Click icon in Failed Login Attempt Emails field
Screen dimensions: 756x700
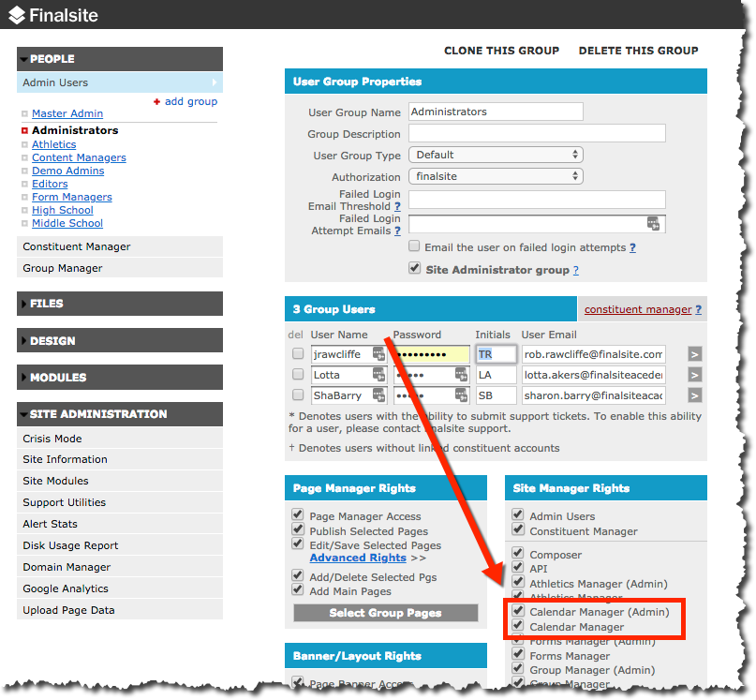[x=653, y=223]
